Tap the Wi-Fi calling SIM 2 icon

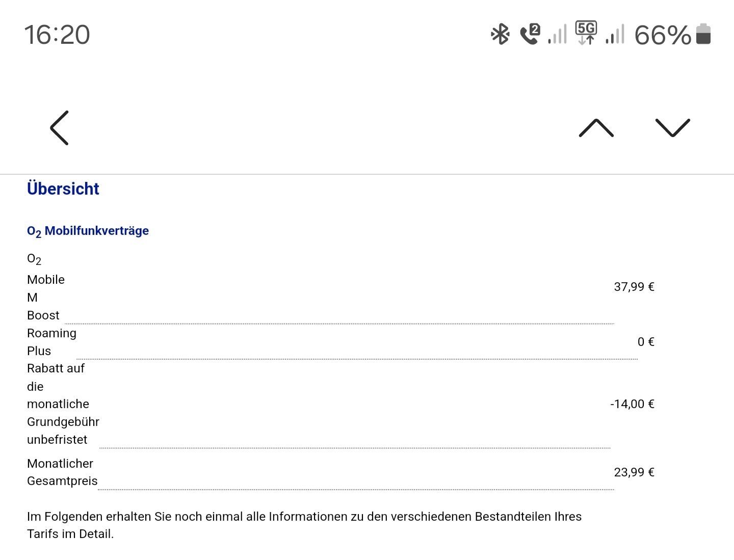(x=530, y=34)
